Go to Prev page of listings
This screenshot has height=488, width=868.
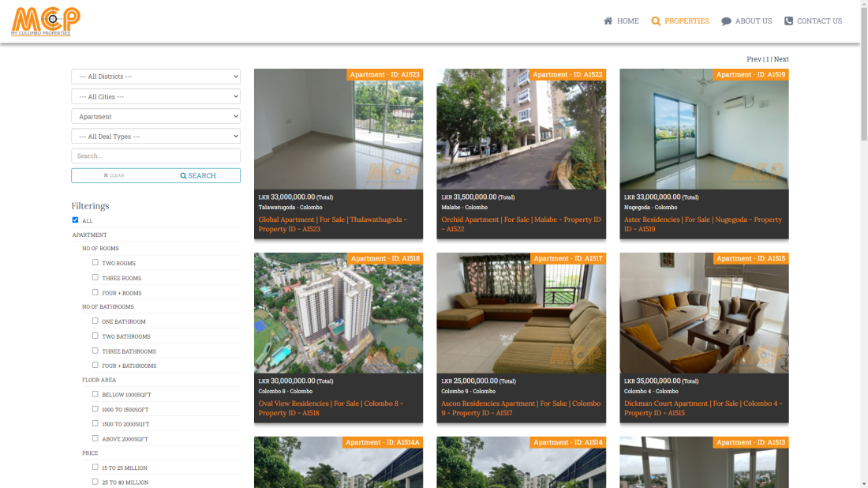(754, 59)
